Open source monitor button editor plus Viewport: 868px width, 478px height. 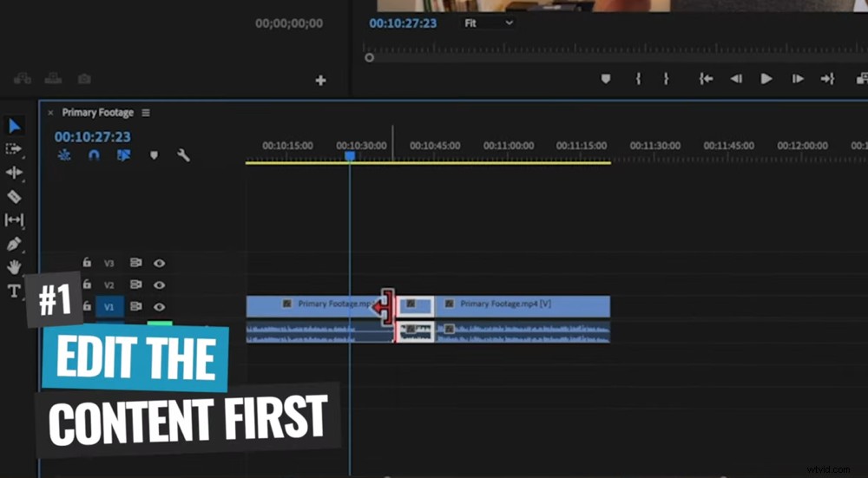point(320,80)
